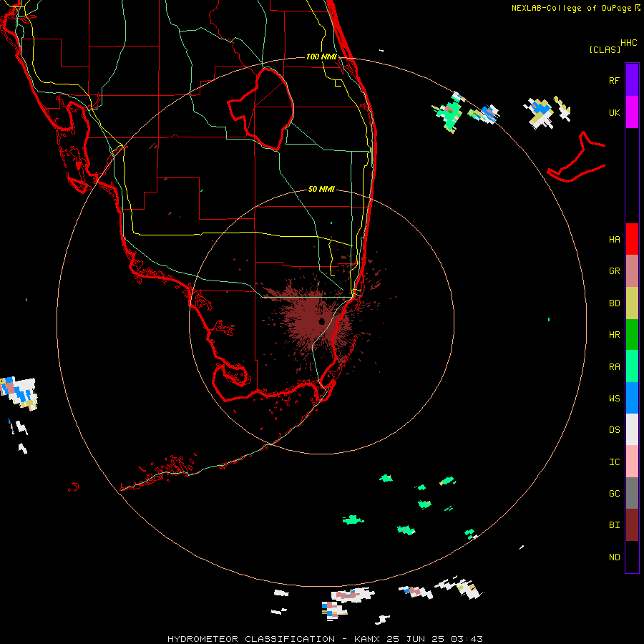644x644 pixels.
Task: Click the radar site black center dot
Action: click(x=321, y=321)
